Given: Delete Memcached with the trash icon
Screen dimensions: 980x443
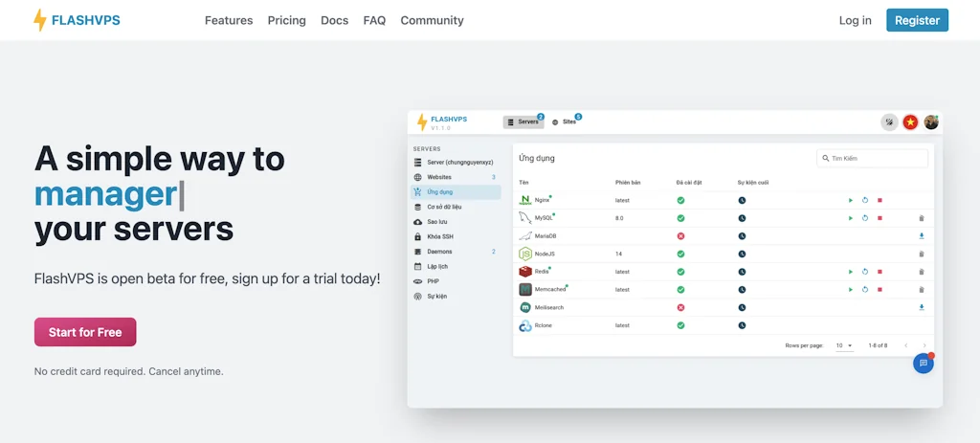Looking at the screenshot, I should pos(922,289).
